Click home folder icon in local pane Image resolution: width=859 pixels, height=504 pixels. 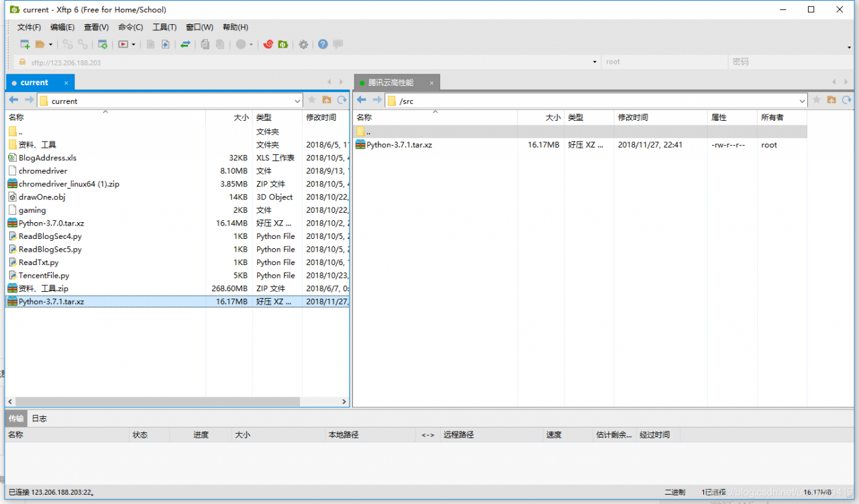pyautogui.click(x=327, y=100)
